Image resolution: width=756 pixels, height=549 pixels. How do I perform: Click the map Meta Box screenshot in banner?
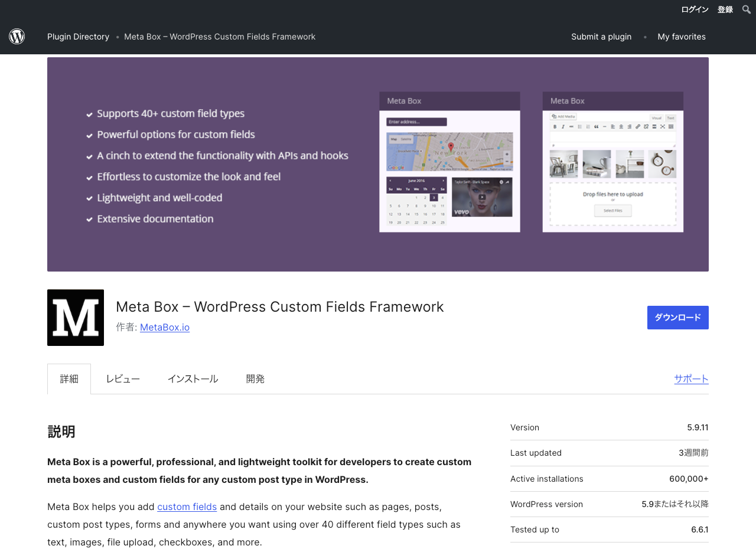click(449, 162)
